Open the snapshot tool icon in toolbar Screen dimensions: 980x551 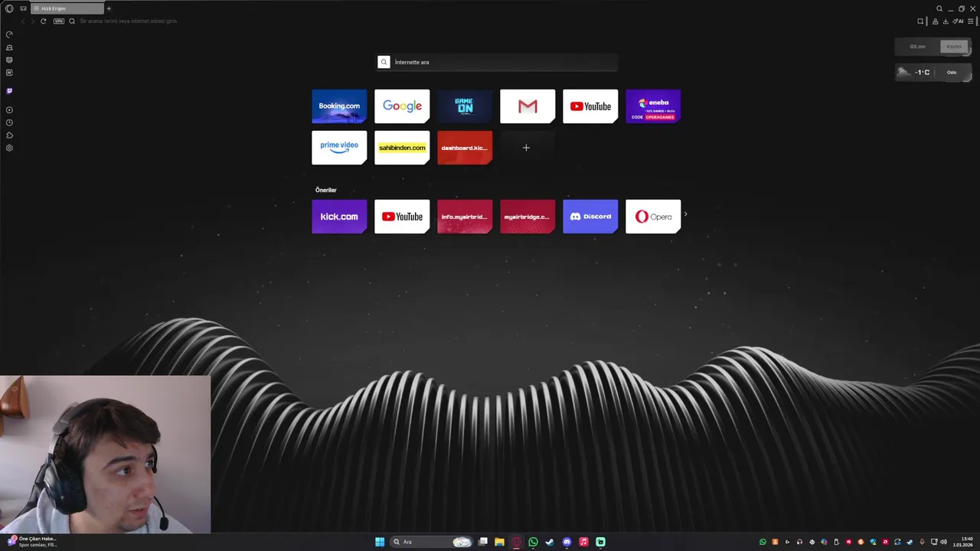[x=921, y=21]
